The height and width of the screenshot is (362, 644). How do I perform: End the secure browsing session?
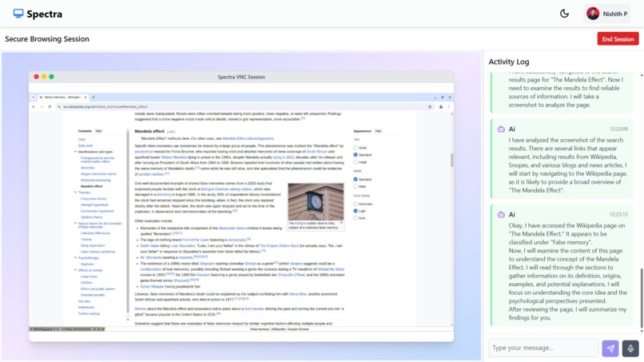pos(618,39)
